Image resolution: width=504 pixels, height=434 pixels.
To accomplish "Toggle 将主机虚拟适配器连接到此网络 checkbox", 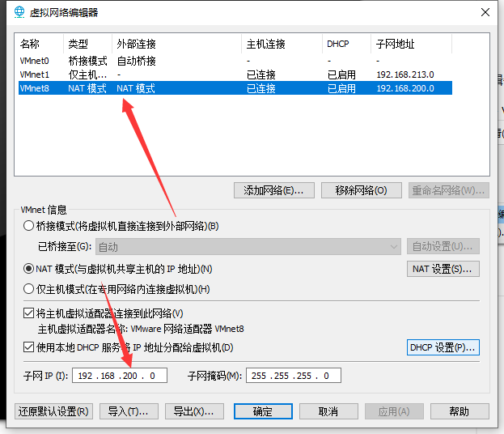I will pyautogui.click(x=29, y=313).
